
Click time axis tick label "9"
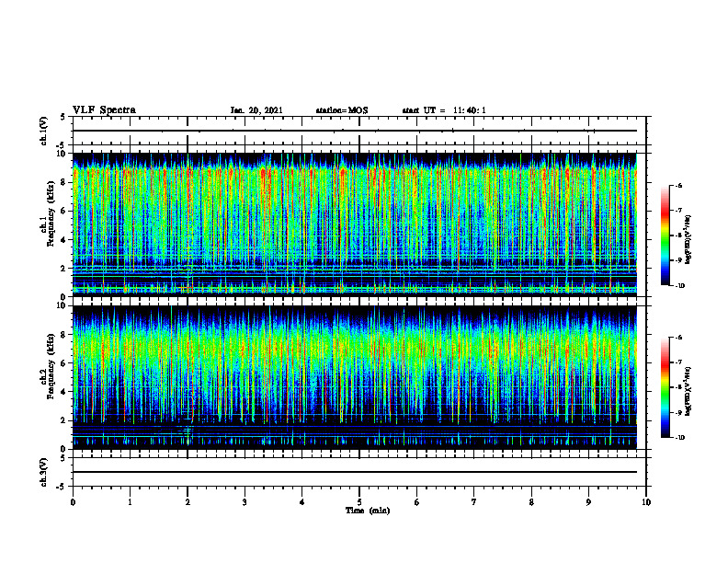pos(588,502)
